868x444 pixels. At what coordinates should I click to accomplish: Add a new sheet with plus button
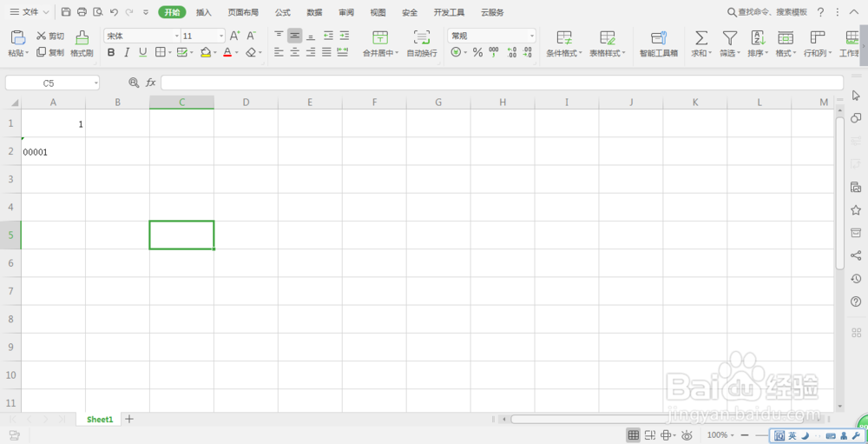(129, 419)
